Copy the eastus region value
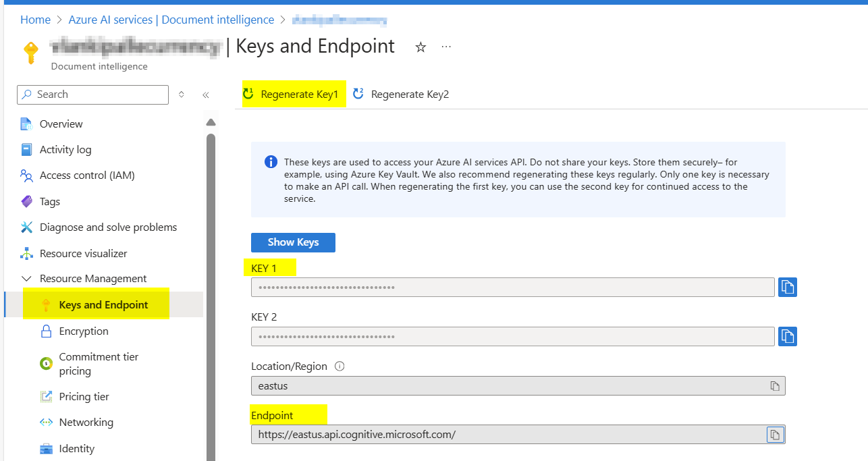 coord(775,386)
